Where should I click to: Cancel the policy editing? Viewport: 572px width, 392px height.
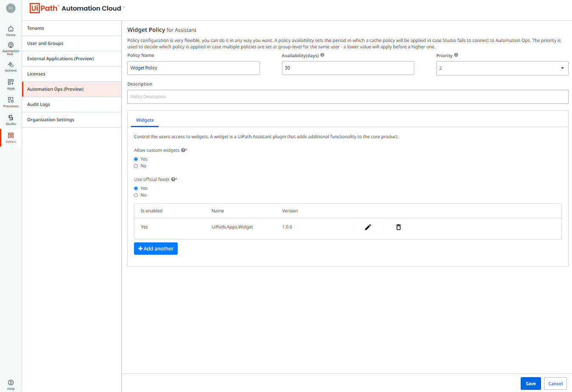[555, 384]
